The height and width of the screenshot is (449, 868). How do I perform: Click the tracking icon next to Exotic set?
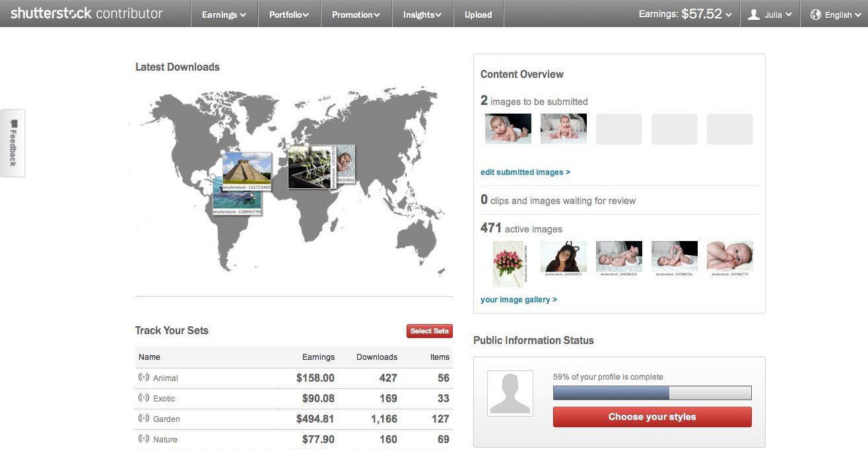point(143,398)
